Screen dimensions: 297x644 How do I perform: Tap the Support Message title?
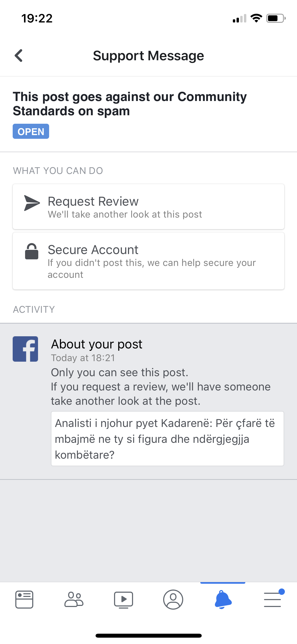point(148,56)
